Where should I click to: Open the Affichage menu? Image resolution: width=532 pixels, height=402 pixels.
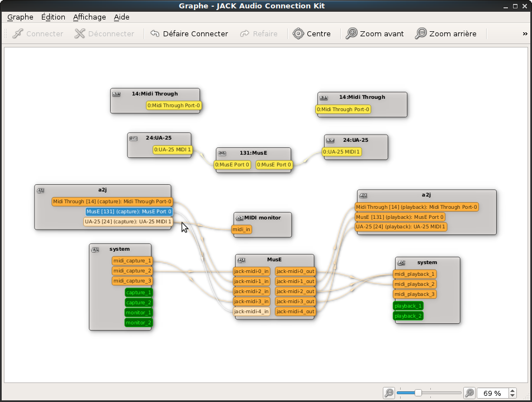(x=89, y=17)
